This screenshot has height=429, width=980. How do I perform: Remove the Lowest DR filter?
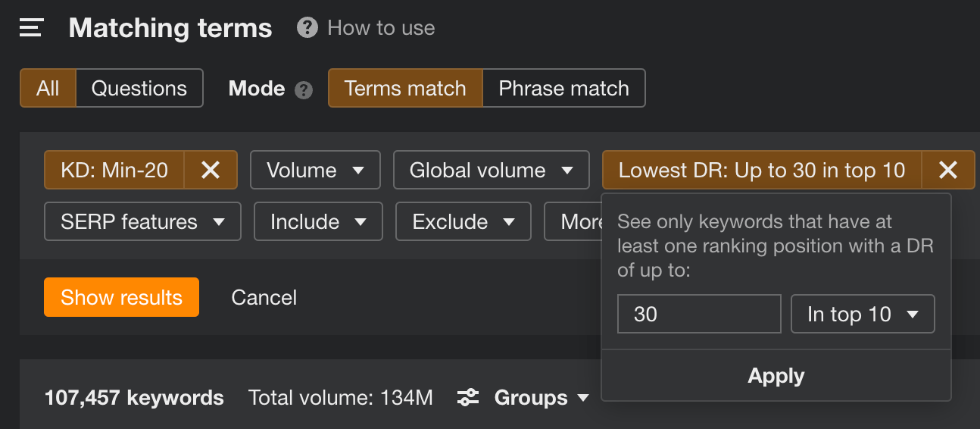(x=947, y=170)
